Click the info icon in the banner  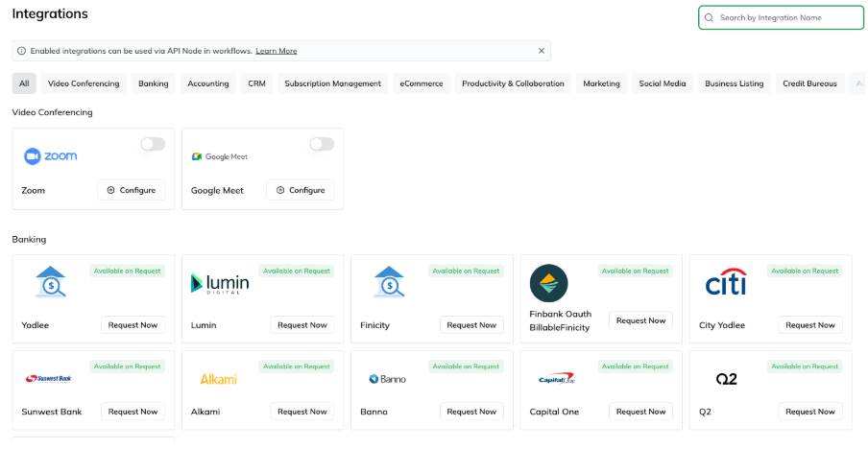(x=21, y=51)
